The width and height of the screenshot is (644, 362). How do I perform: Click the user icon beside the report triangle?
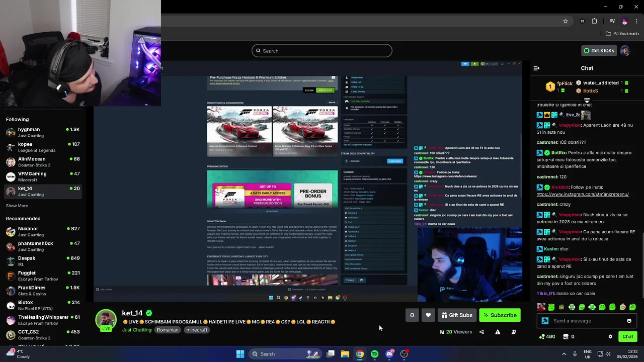pos(514,332)
